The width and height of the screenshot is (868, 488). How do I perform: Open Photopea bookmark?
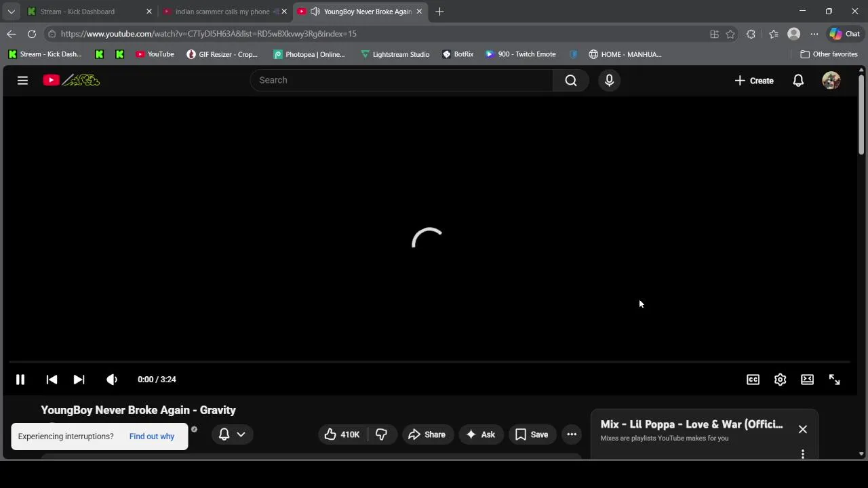[x=309, y=54]
